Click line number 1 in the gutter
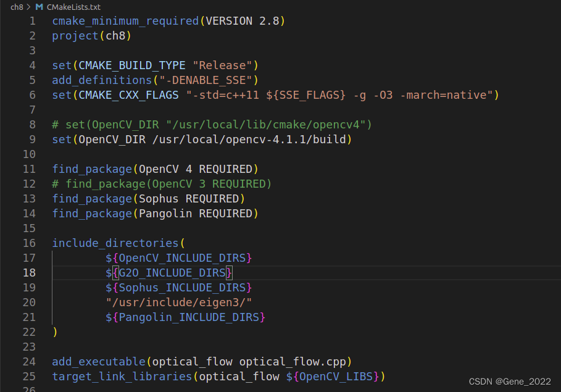This screenshot has height=392, width=561. coord(32,20)
